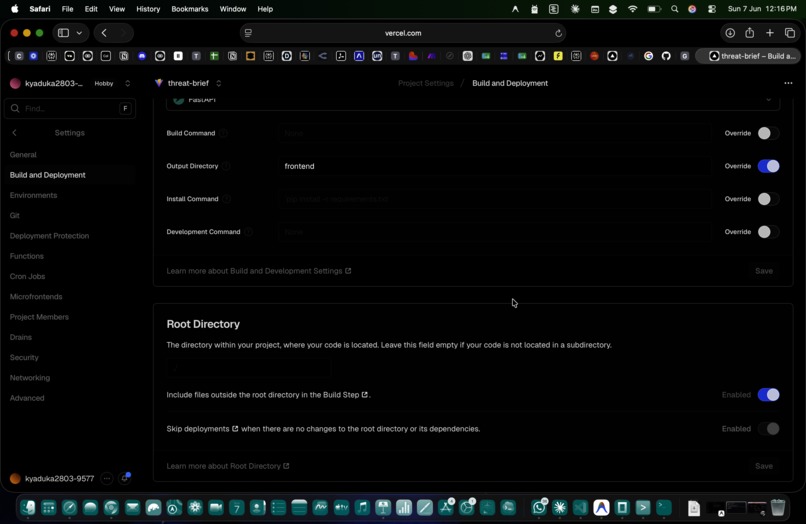This screenshot has height=524, width=806.
Task: Open the Bookmarks menu
Action: pos(190,9)
